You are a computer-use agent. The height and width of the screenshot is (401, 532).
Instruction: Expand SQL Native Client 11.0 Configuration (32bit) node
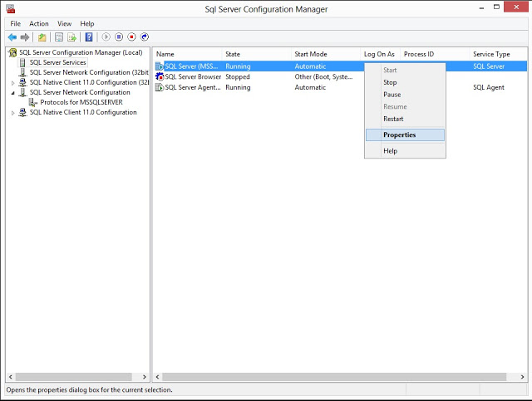[x=13, y=83]
